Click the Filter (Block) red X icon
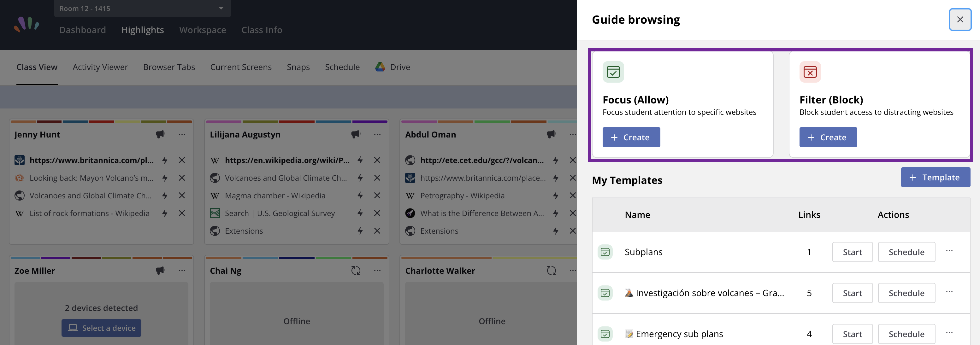 [x=810, y=72]
